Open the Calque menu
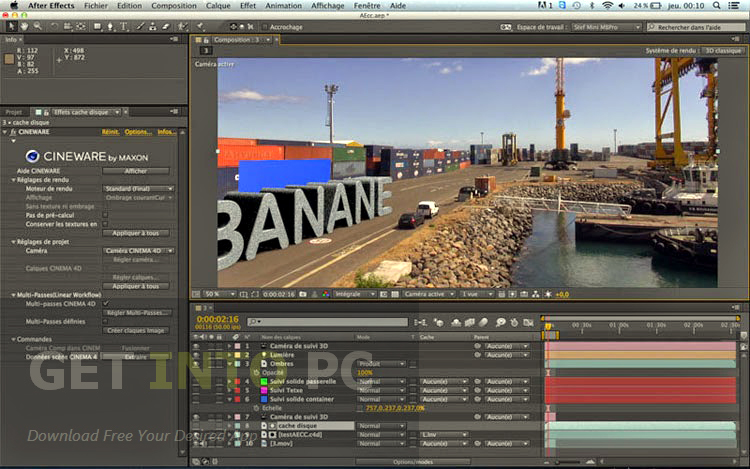Image resolution: width=750 pixels, height=469 pixels. [x=218, y=6]
